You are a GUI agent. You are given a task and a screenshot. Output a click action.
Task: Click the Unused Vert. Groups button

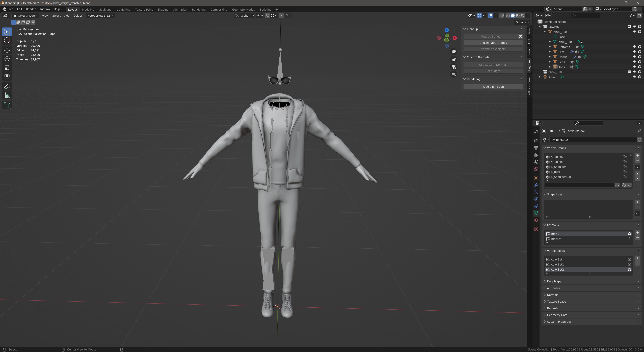[x=493, y=42]
